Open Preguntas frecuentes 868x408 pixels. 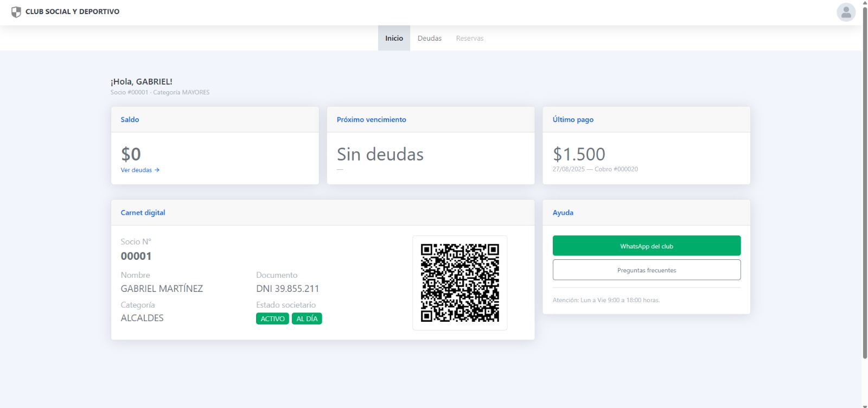646,270
